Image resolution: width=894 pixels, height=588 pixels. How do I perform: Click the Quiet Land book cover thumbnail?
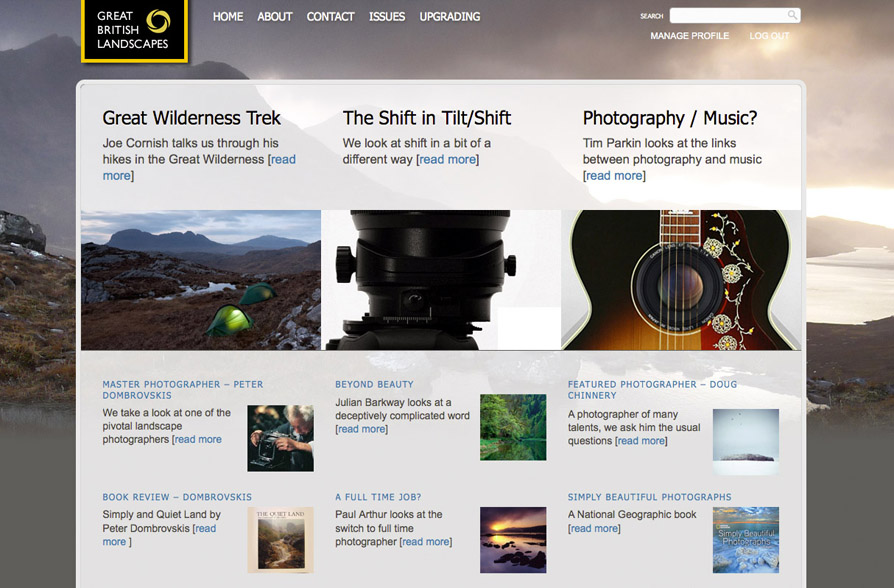[280, 540]
